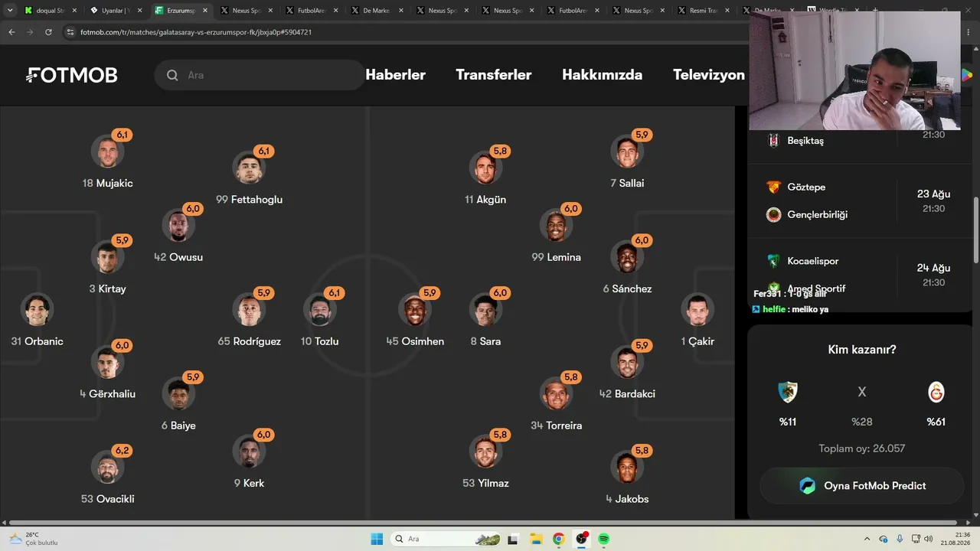The width and height of the screenshot is (980, 551).
Task: Reload the page with the refresh icon
Action: (x=48, y=32)
